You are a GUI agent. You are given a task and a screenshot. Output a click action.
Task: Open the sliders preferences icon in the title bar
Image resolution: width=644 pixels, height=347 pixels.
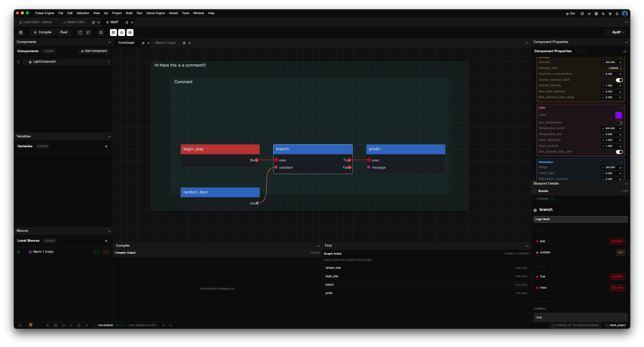point(603,14)
